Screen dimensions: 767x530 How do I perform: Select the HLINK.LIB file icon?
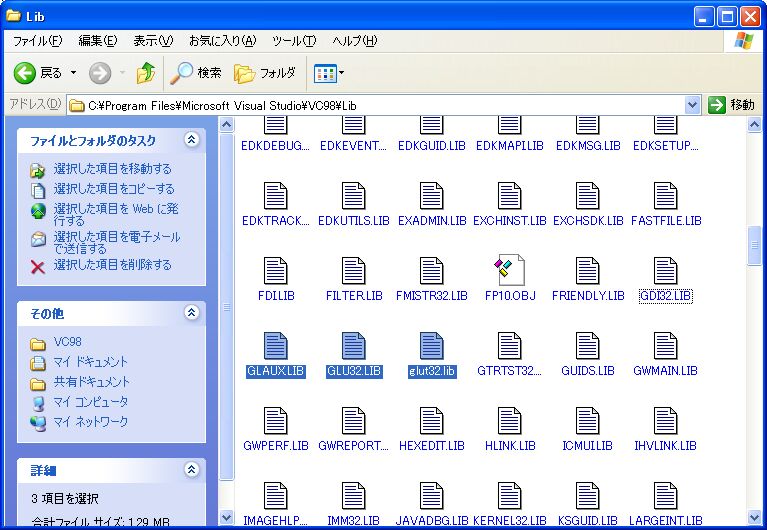pyautogui.click(x=509, y=420)
